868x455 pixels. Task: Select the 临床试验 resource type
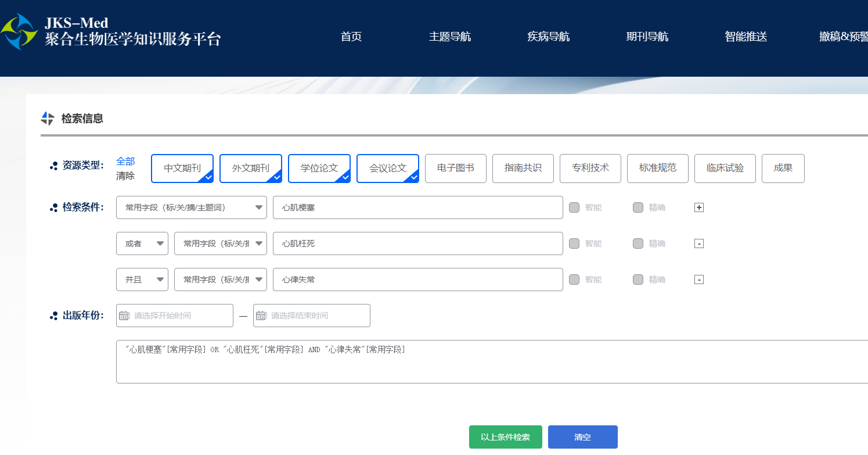pos(725,169)
